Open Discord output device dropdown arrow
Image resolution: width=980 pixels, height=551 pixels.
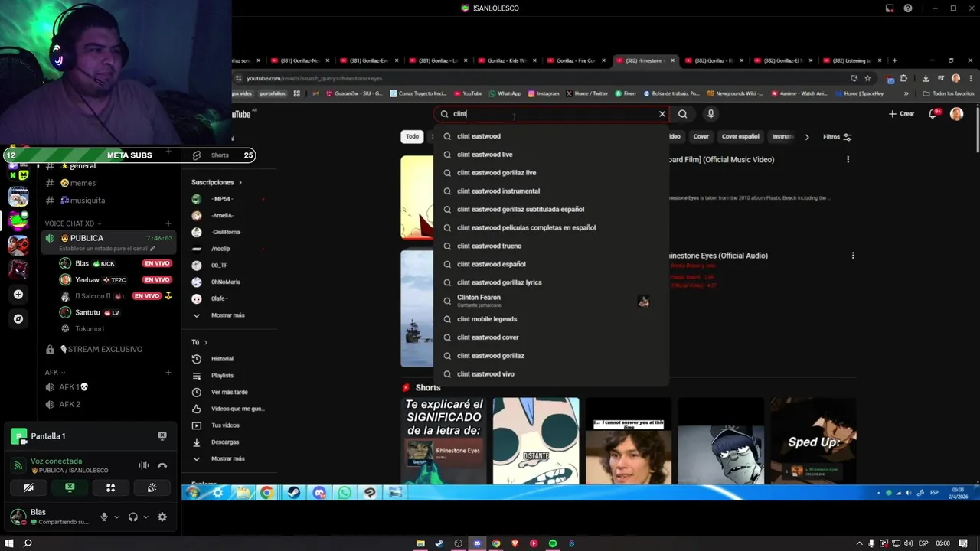click(145, 517)
